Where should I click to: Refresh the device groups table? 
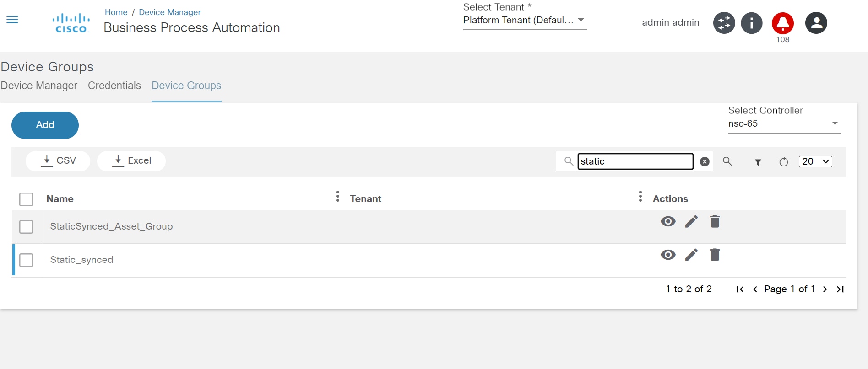coord(784,162)
